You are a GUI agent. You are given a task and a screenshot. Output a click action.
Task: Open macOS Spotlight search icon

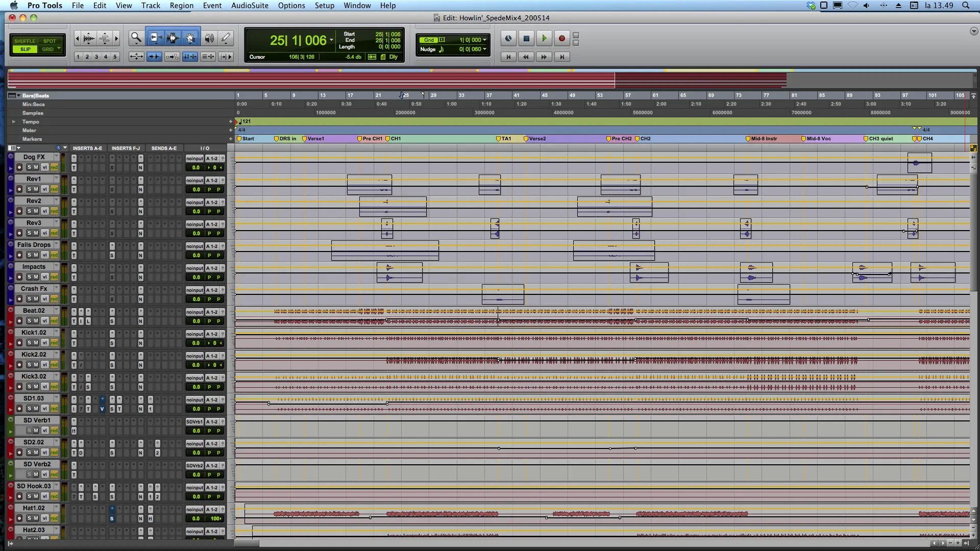pyautogui.click(x=966, y=5)
